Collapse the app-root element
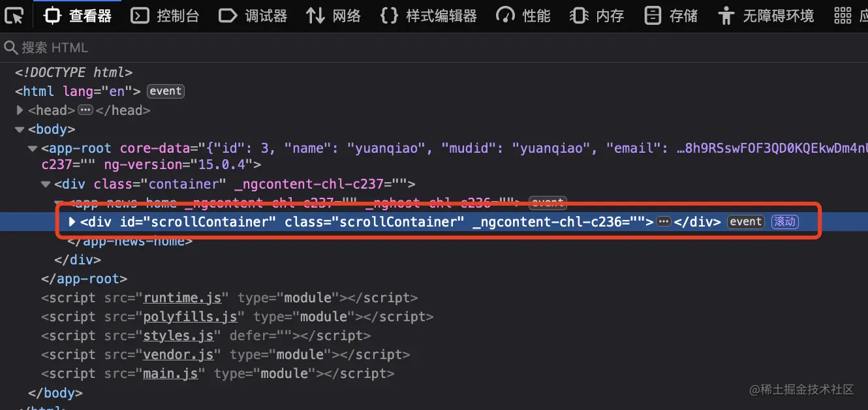 (33, 148)
